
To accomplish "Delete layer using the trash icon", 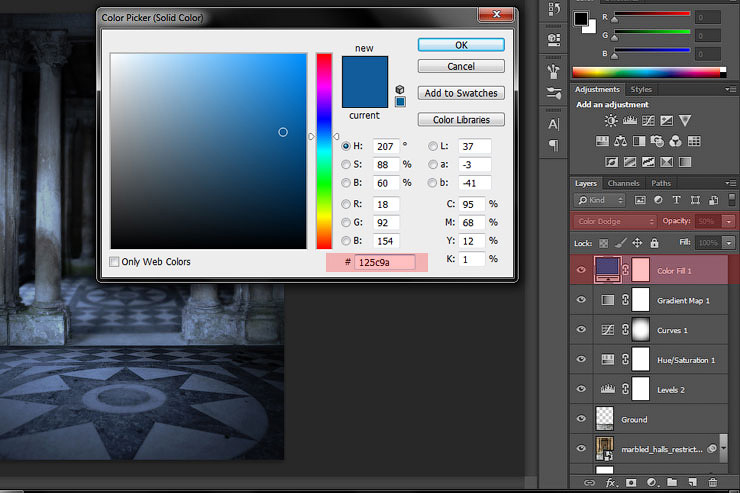I will 711,483.
